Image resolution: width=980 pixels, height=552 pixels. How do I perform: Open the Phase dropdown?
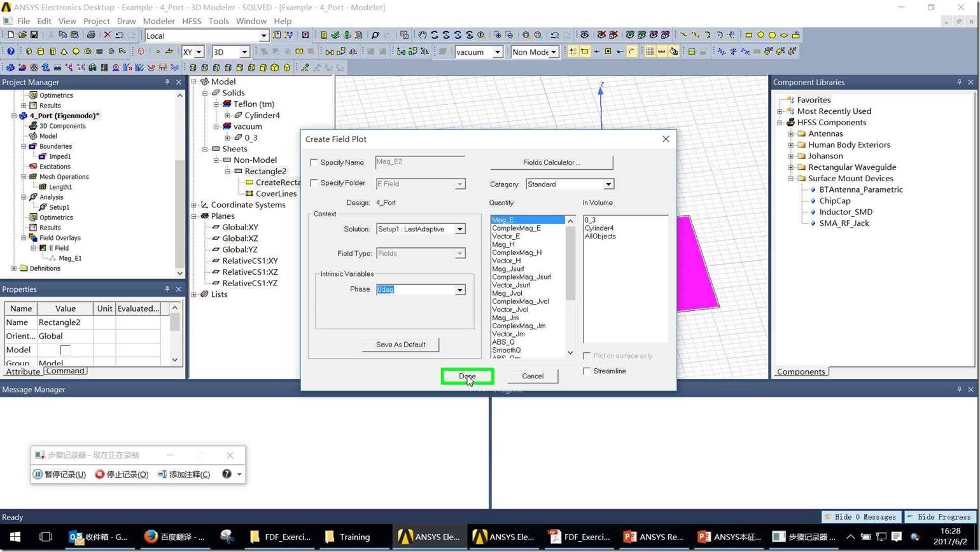tap(459, 290)
